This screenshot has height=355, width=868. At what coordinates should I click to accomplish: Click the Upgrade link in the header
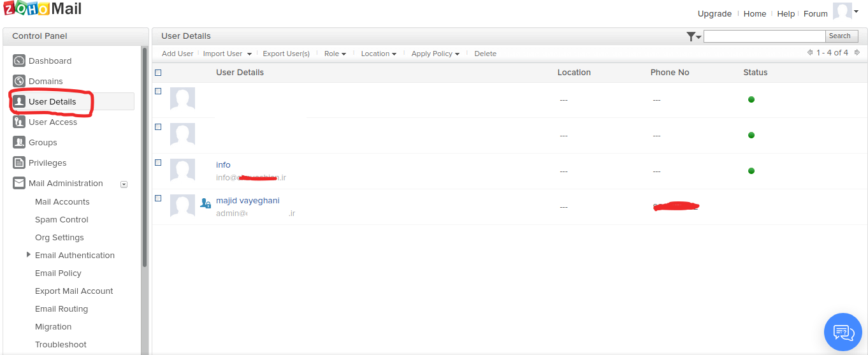[x=714, y=14]
